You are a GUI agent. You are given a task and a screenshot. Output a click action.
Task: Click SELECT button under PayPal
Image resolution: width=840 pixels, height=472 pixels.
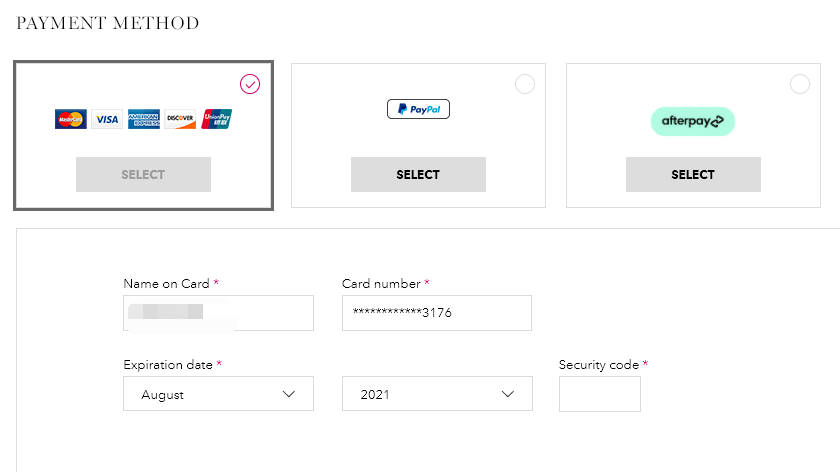point(418,175)
